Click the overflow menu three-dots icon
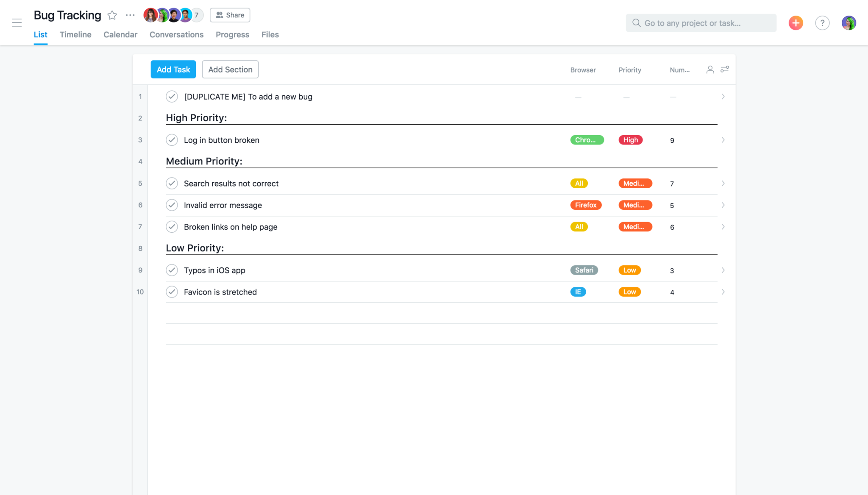Image resolution: width=868 pixels, height=495 pixels. (x=131, y=14)
